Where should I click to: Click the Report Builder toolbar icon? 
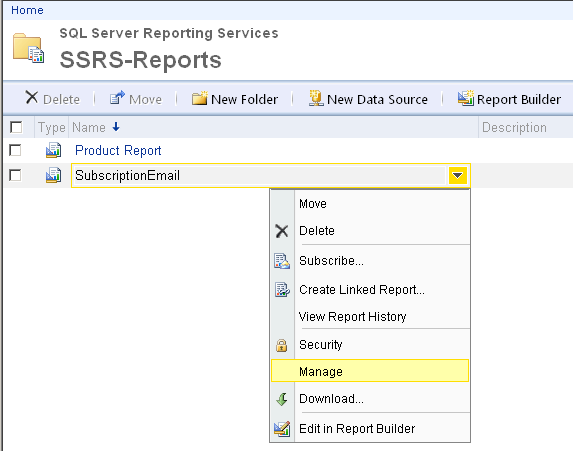(x=466, y=98)
